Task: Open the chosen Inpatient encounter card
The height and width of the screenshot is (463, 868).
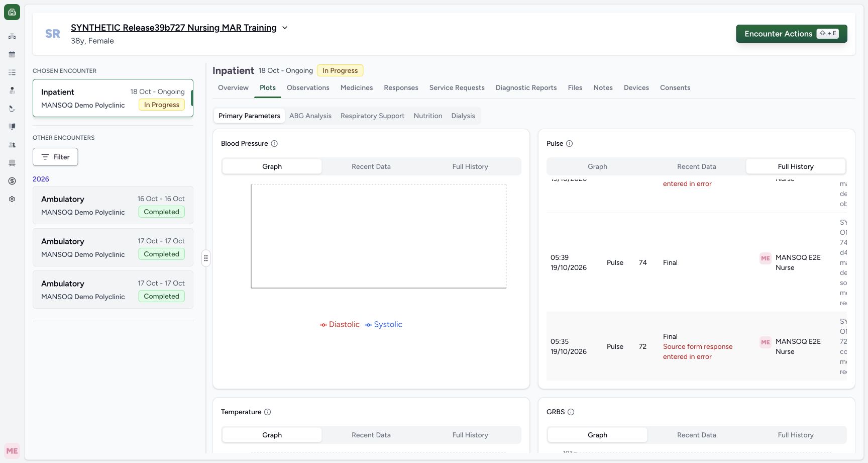Action: 113,98
